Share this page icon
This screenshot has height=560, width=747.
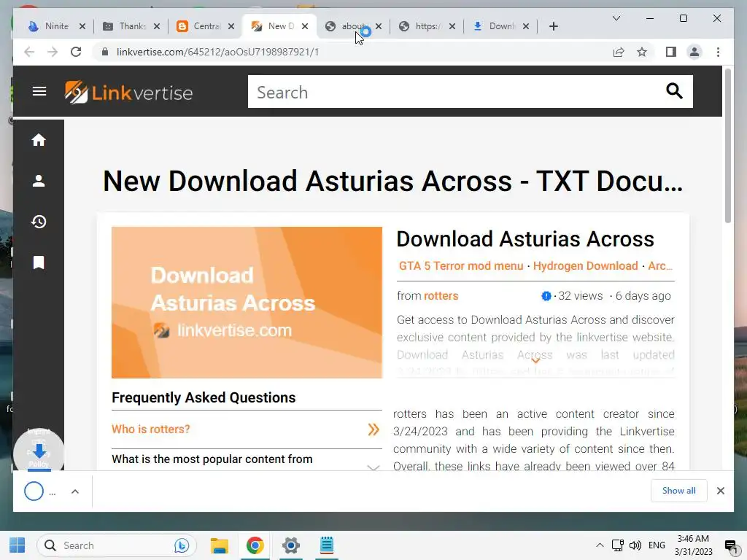pyautogui.click(x=619, y=52)
